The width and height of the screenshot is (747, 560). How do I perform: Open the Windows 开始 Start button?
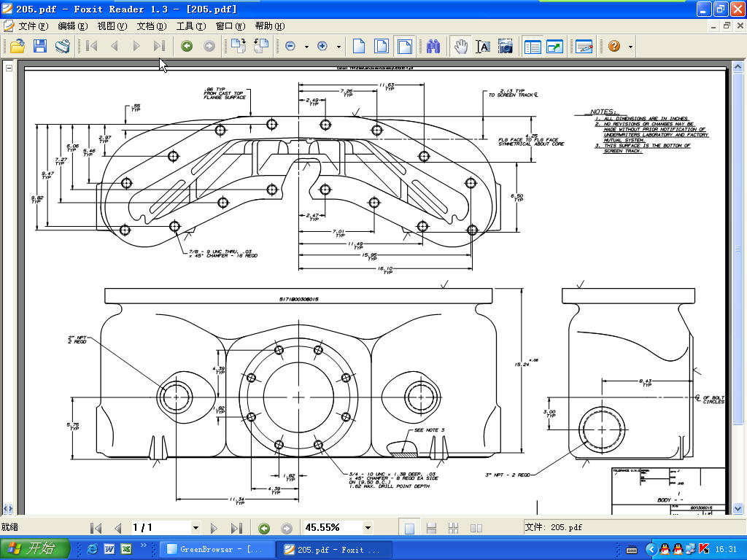pyautogui.click(x=35, y=548)
